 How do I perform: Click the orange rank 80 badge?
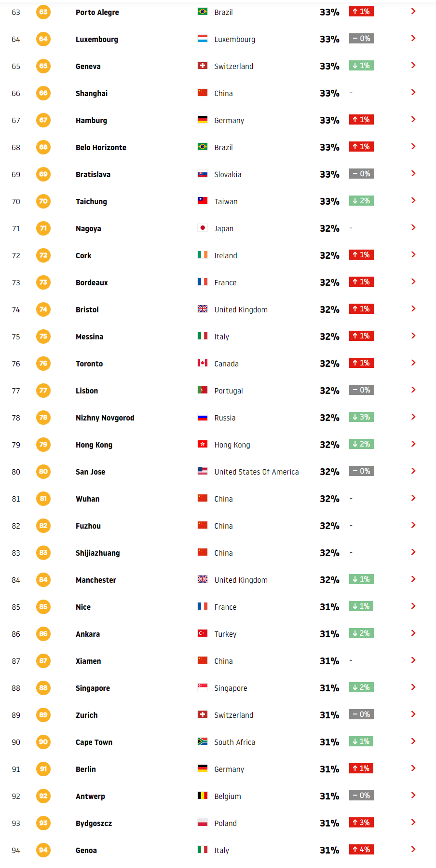tap(43, 472)
